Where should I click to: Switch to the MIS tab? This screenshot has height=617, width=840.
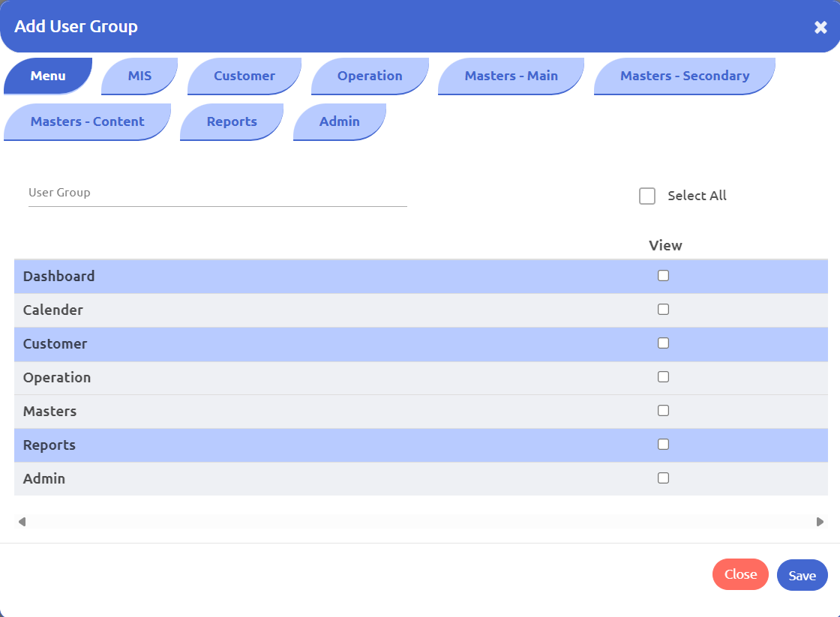(139, 76)
